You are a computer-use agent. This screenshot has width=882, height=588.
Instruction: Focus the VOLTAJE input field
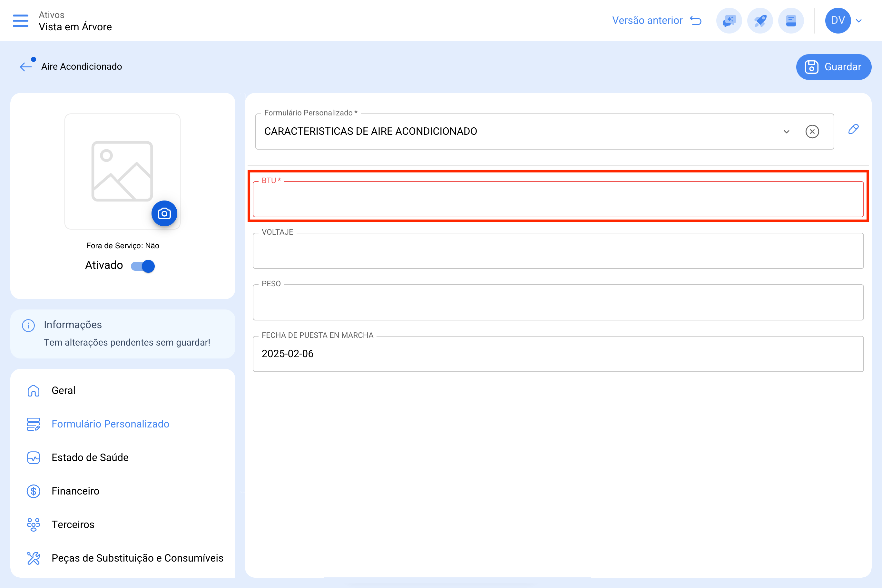tap(558, 250)
